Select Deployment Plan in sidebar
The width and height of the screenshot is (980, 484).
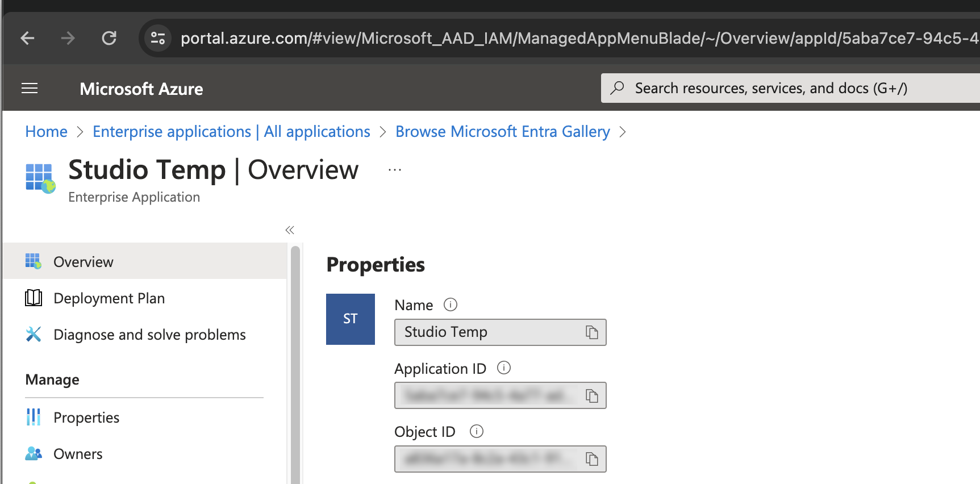click(109, 298)
